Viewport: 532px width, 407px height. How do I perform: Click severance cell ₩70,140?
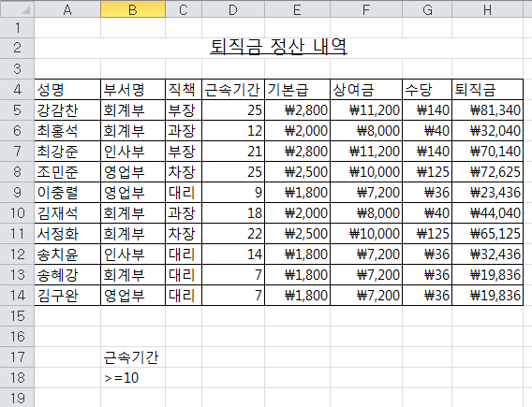click(488, 152)
